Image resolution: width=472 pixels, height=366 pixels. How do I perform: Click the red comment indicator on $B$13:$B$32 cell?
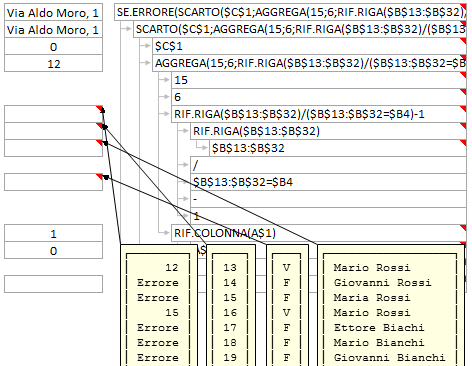(464, 142)
